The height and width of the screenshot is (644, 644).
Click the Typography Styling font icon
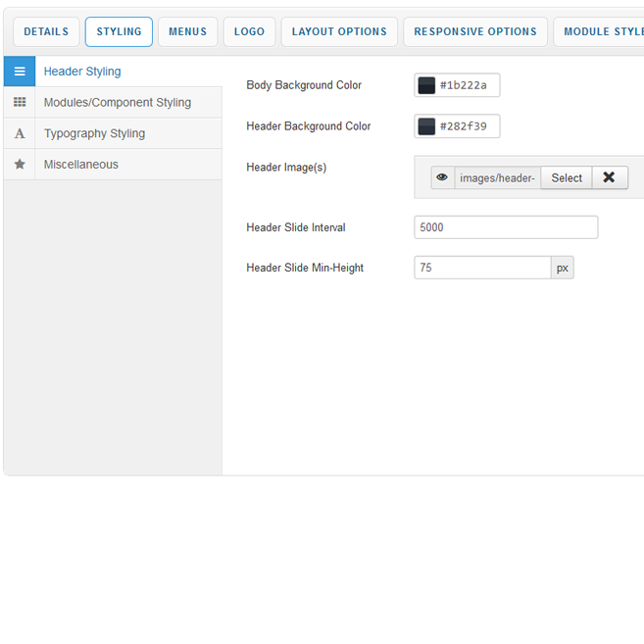(x=20, y=134)
